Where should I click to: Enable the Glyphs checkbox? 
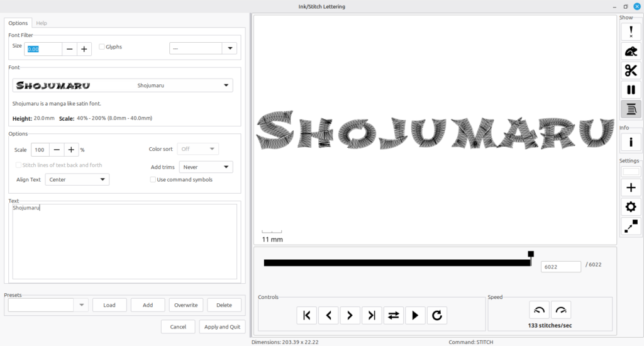tap(102, 47)
